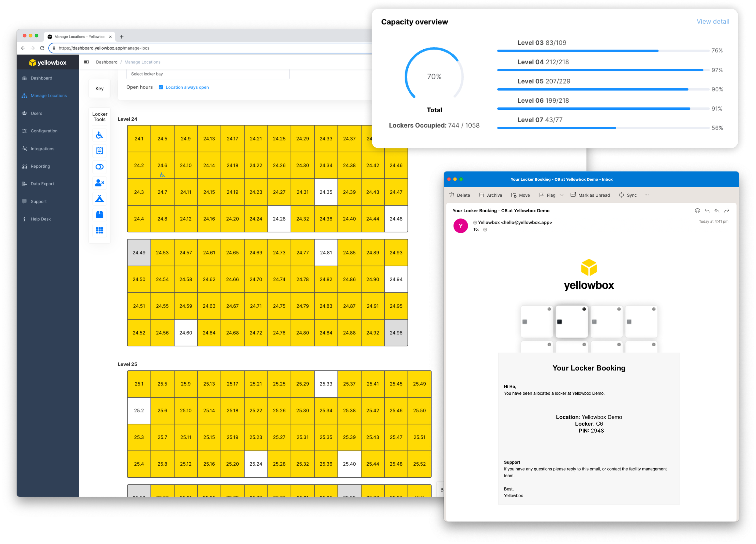Expand the Select locker bay dropdown
The image size is (756, 544).
(208, 74)
